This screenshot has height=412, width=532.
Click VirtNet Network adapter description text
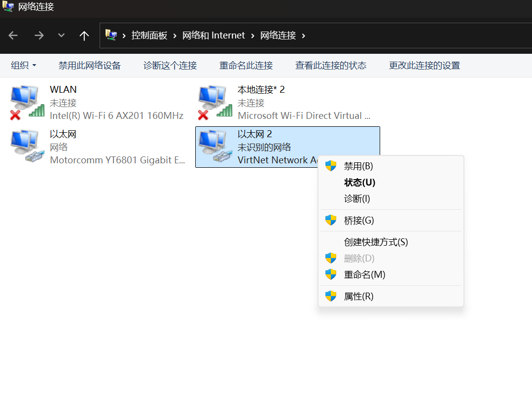[x=278, y=160]
